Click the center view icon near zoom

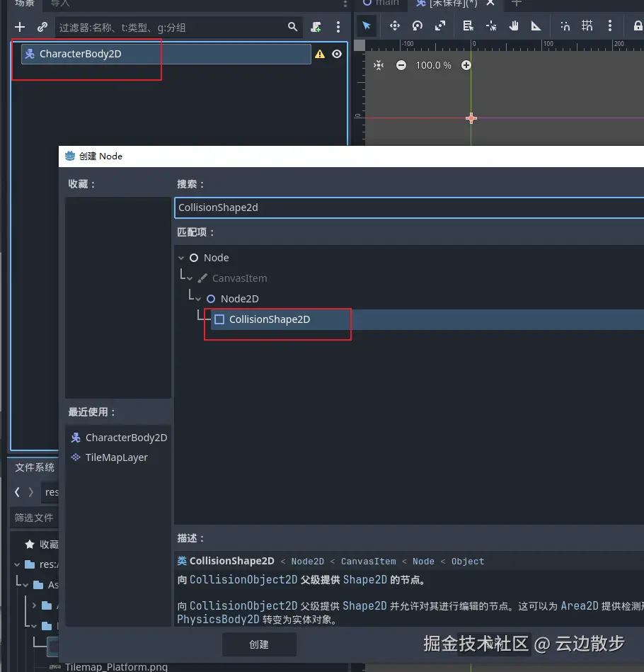pyautogui.click(x=379, y=65)
